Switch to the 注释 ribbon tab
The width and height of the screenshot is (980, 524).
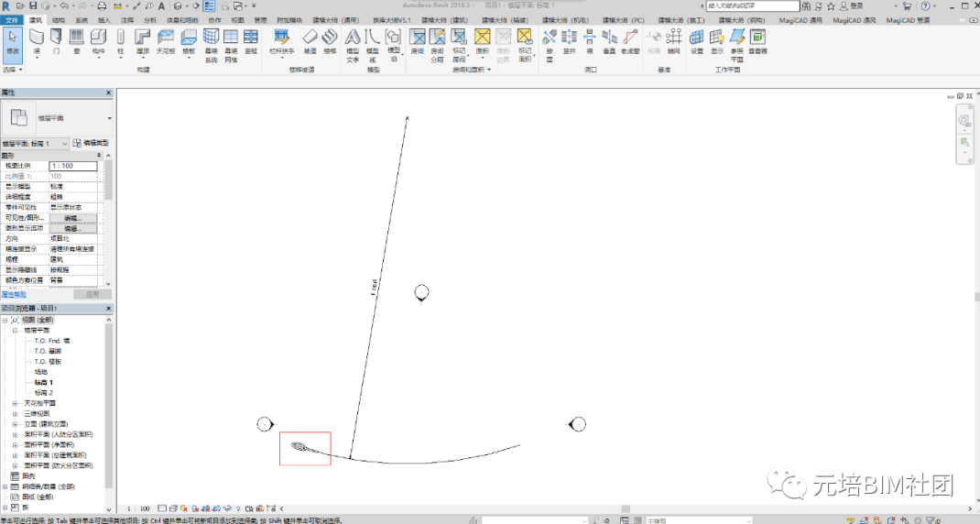(x=127, y=20)
